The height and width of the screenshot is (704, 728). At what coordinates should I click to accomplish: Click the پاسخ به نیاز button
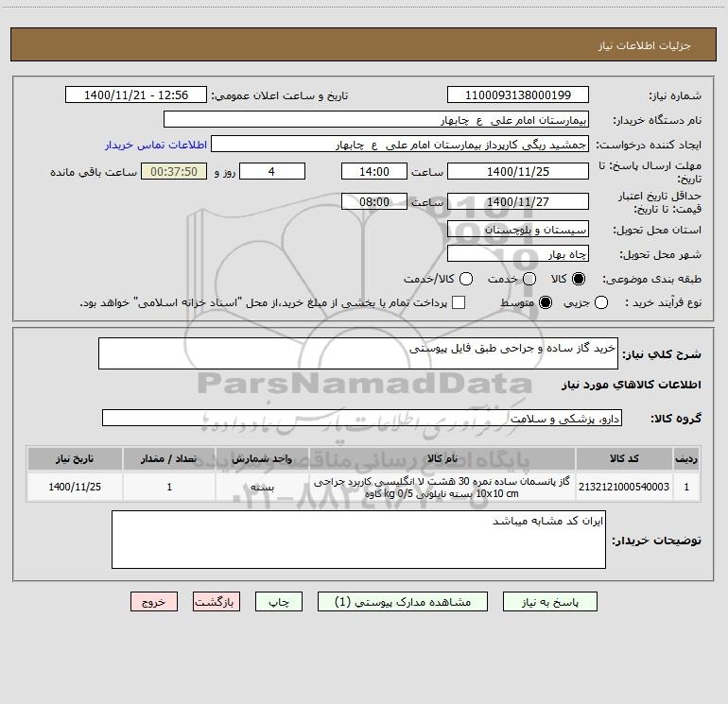(x=549, y=601)
